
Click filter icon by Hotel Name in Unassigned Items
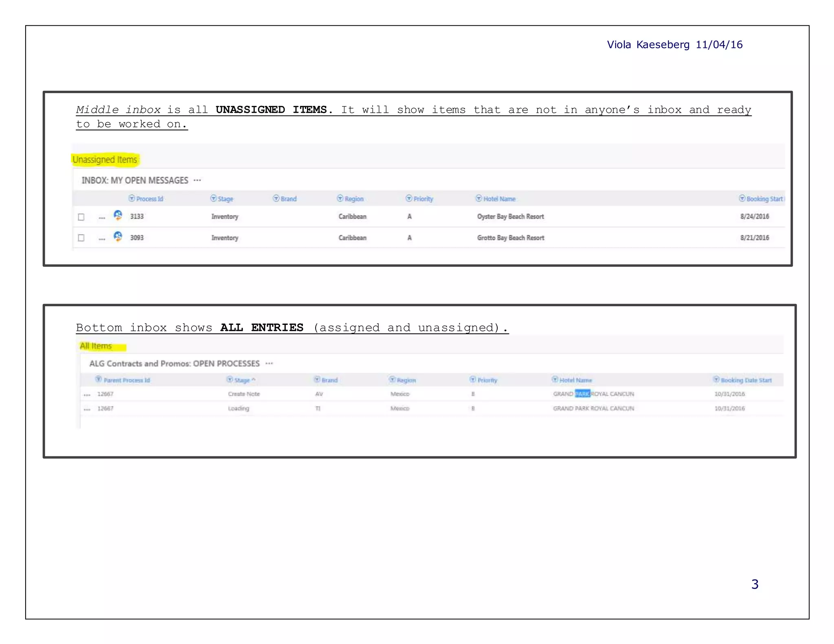tap(479, 198)
